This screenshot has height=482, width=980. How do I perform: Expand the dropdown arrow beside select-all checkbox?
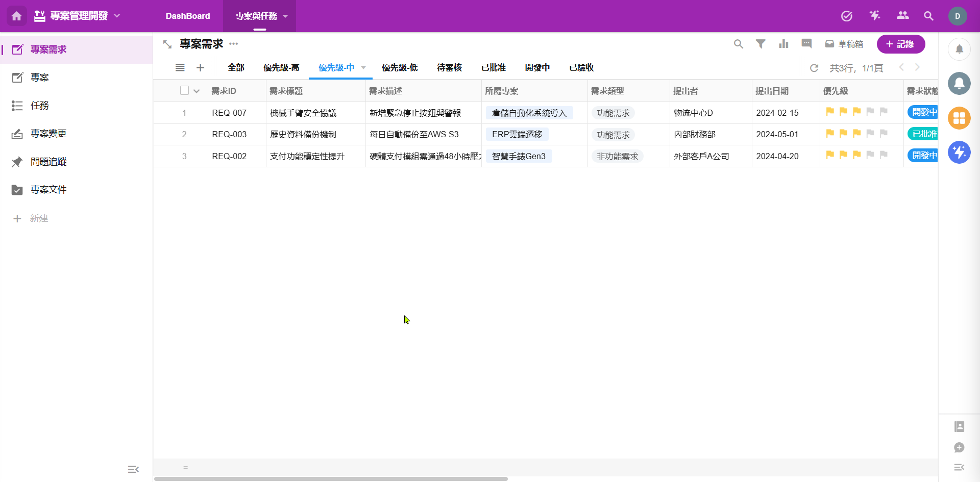click(x=197, y=91)
